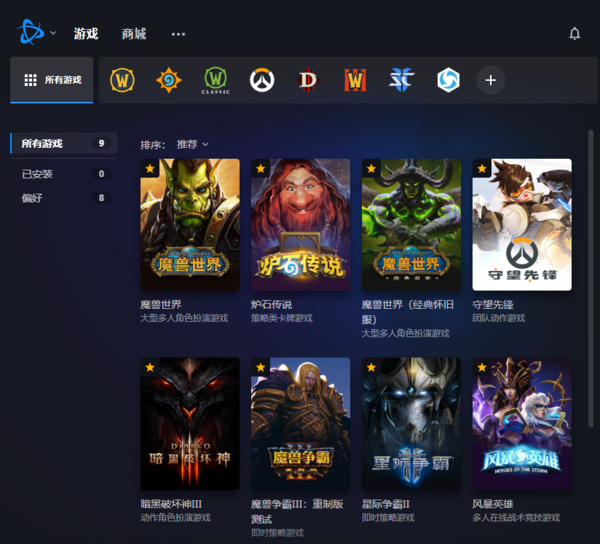Open World of Warcraft shortcut icon

pos(122,80)
